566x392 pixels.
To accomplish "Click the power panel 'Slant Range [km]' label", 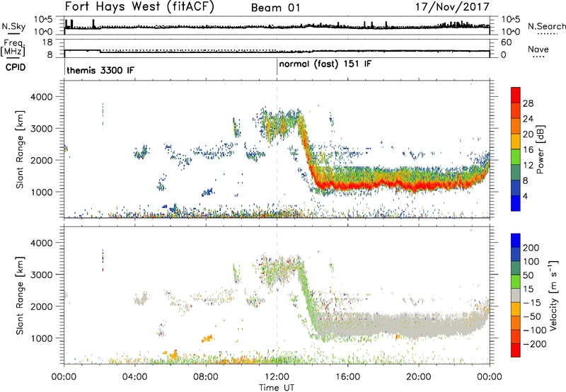I will (20, 149).
